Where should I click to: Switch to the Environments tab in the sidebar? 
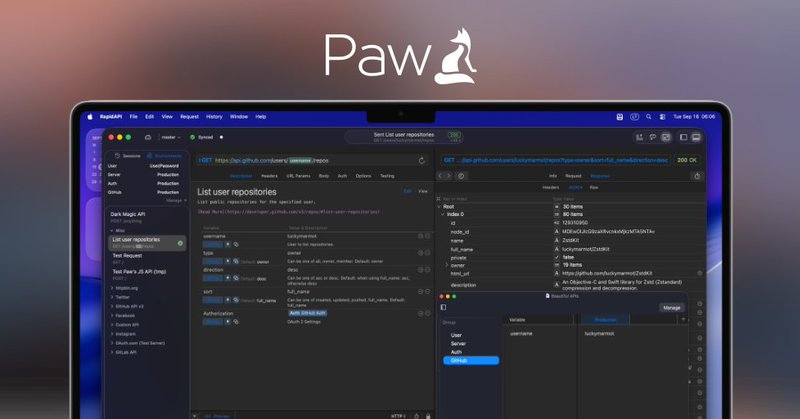pos(164,156)
